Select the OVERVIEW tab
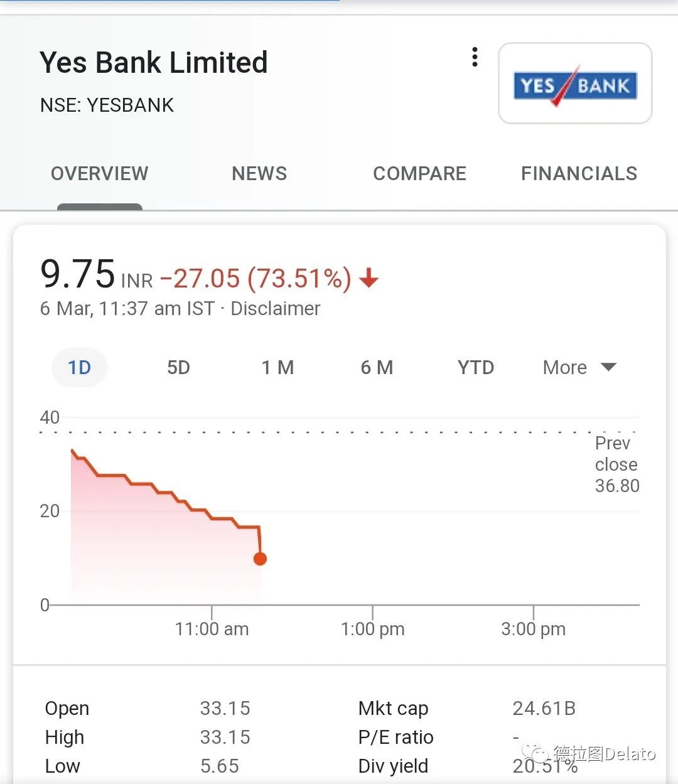The image size is (678, 784). [100, 173]
